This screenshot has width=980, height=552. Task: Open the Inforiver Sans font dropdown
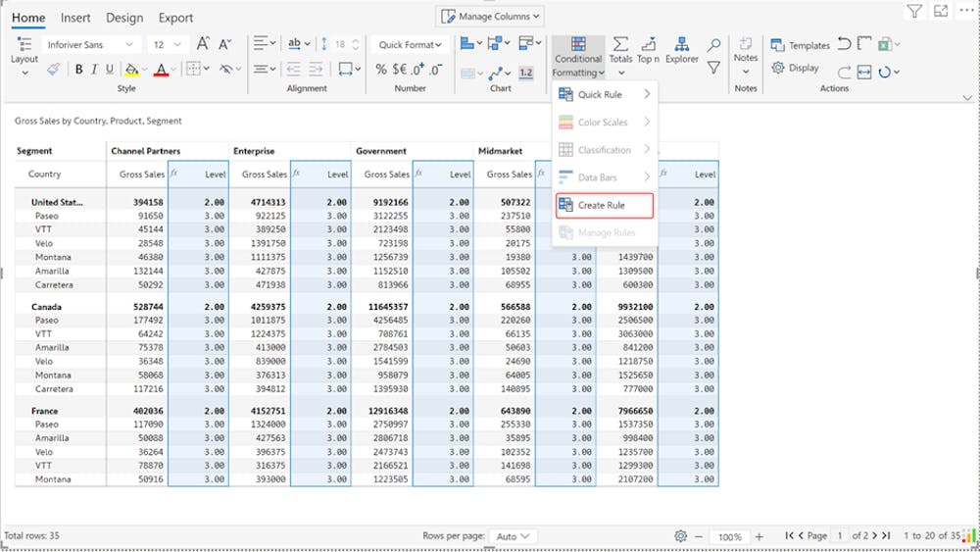tap(90, 45)
